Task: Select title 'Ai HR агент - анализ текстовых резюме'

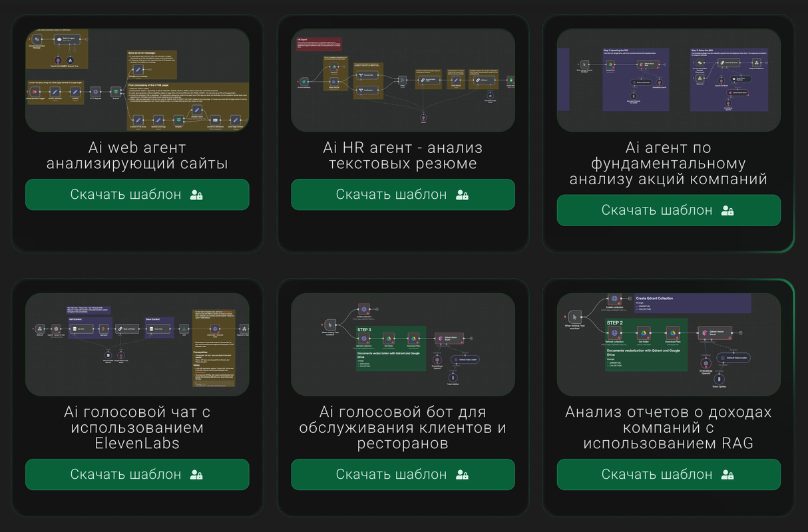Action: coord(403,155)
